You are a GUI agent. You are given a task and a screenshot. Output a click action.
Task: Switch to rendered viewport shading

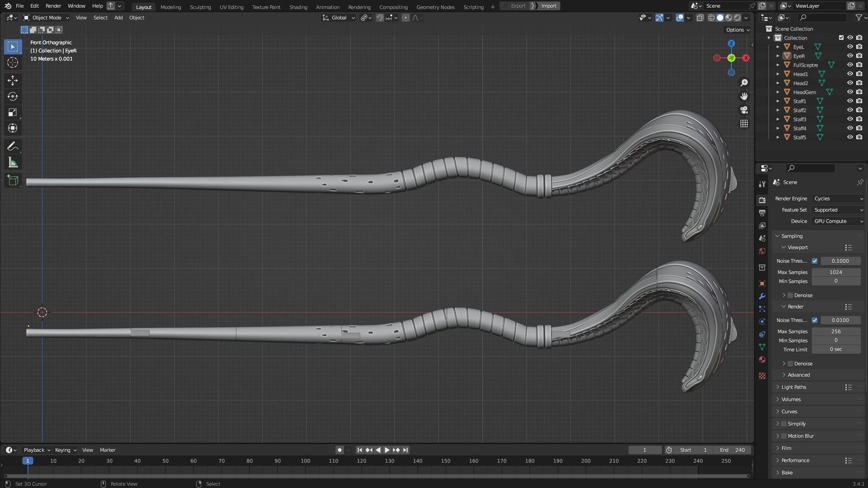(x=737, y=18)
